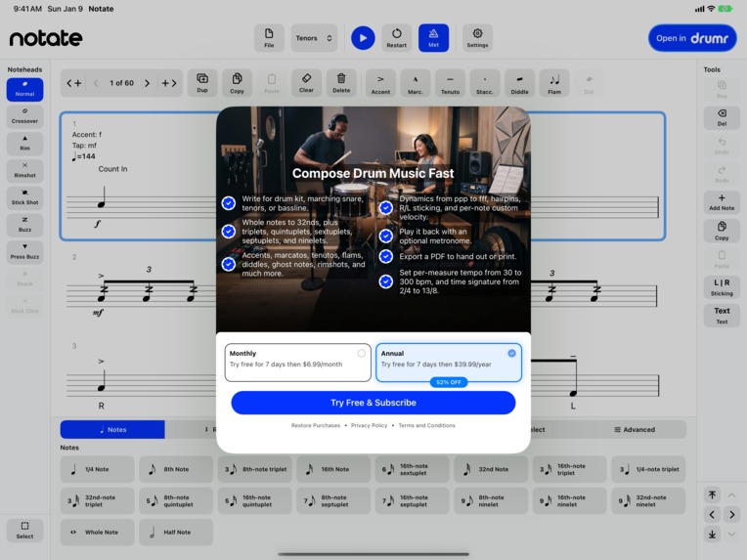Click the battery icon in the status bar
This screenshot has width=747, height=560.
(x=725, y=9)
